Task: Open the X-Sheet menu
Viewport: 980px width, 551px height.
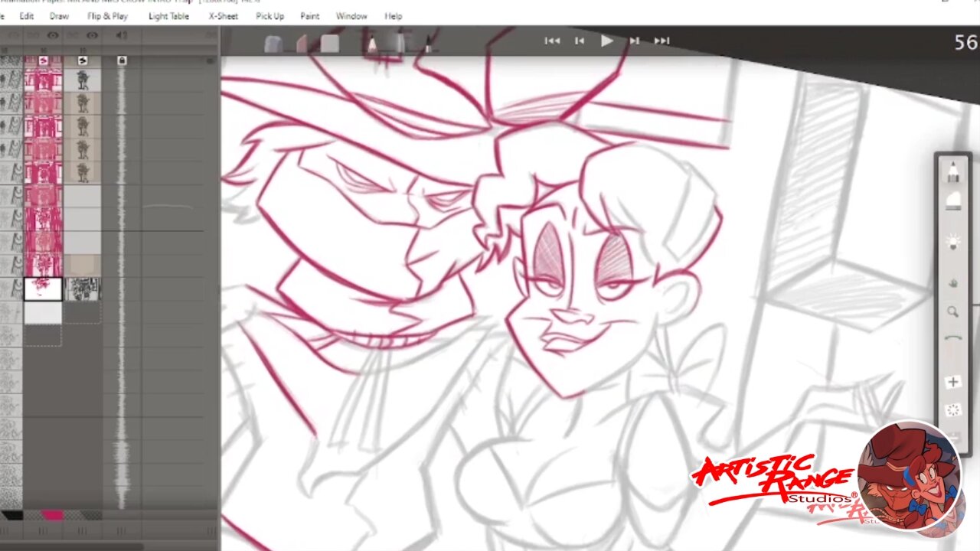Action: [x=224, y=16]
